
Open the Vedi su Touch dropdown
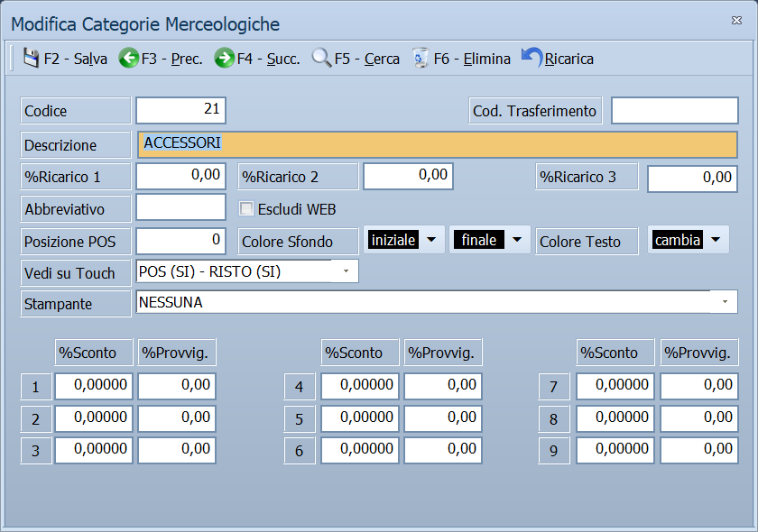tap(347, 271)
